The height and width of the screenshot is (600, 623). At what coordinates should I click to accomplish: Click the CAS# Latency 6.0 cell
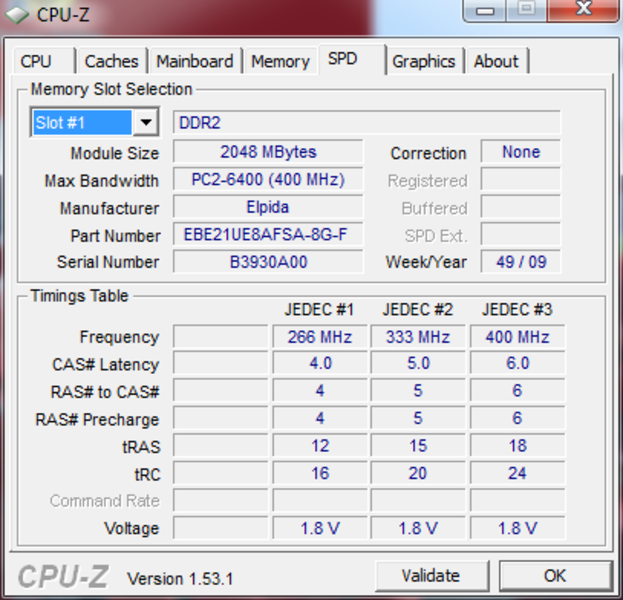(x=517, y=364)
